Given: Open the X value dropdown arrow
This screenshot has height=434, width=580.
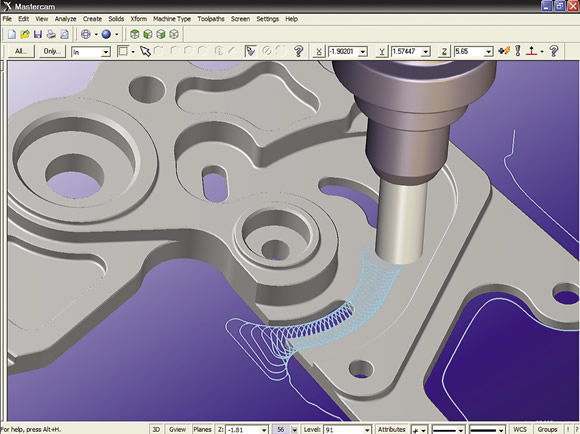Looking at the screenshot, I should 363,52.
